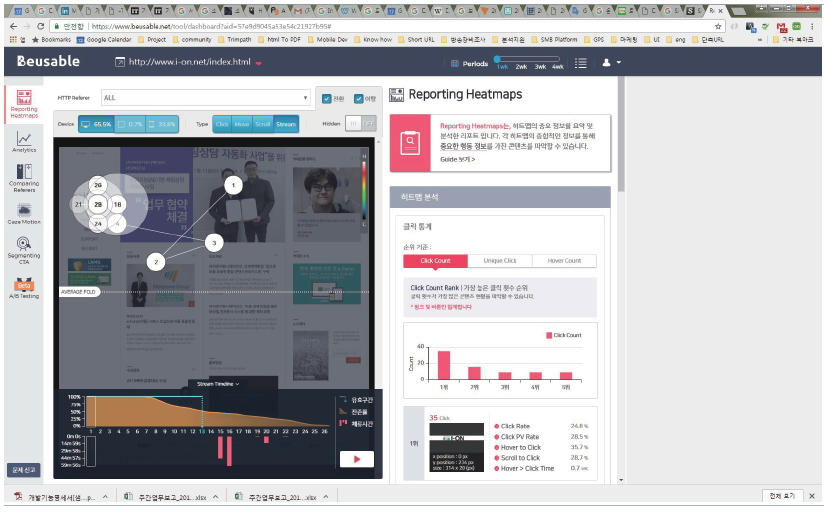Screen dimensions: 829x514
Task: Open the Segmenting CTA tool
Action: (x=24, y=248)
